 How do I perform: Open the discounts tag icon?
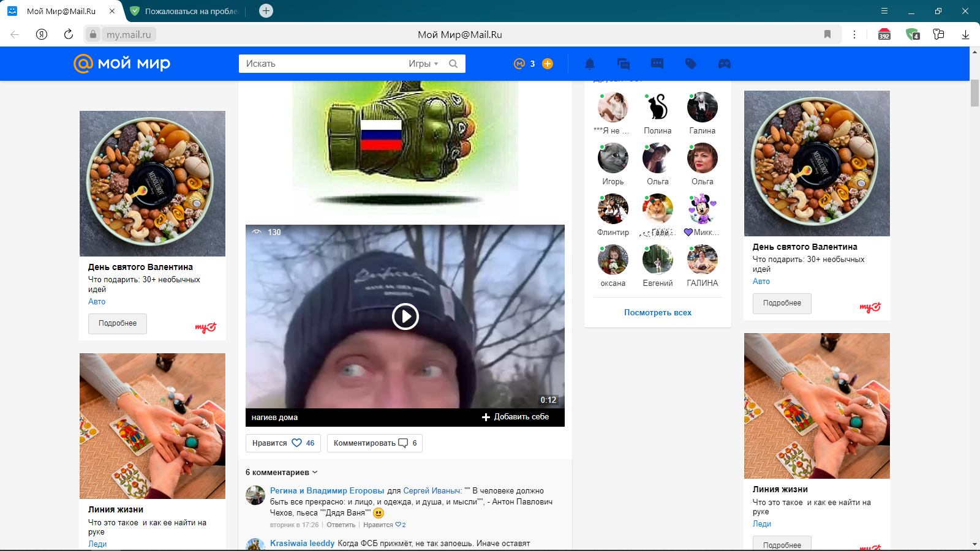click(x=691, y=63)
